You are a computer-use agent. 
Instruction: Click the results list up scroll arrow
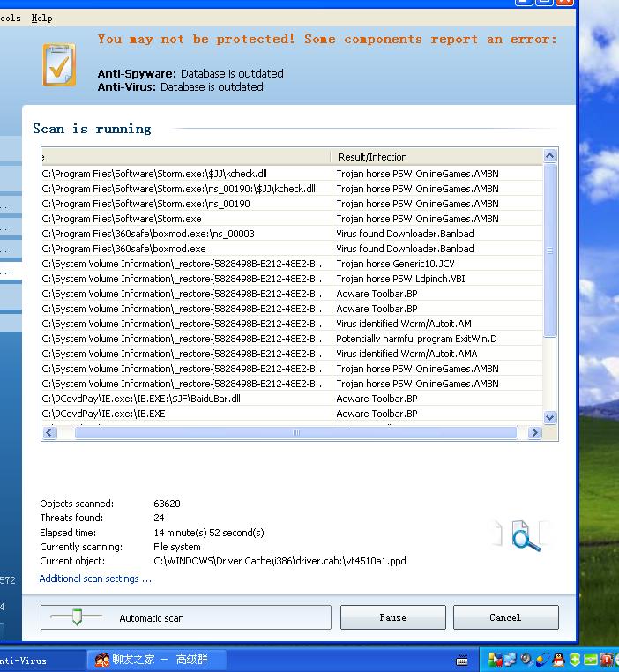click(549, 155)
